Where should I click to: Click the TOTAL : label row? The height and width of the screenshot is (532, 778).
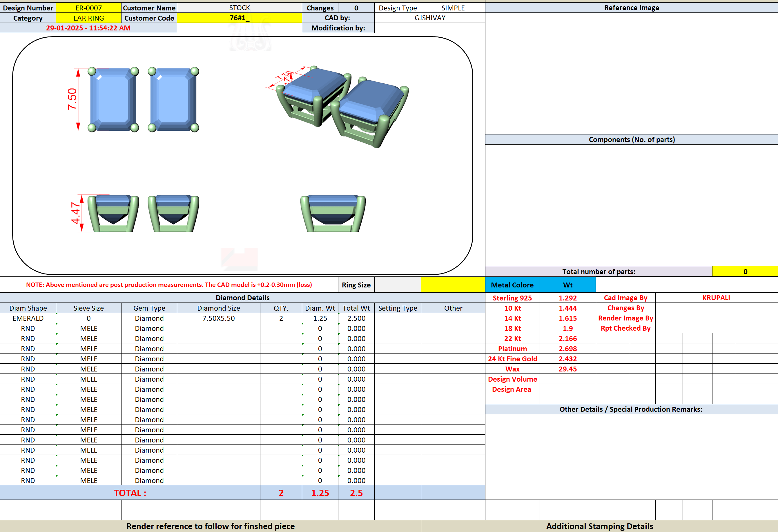[x=130, y=493]
